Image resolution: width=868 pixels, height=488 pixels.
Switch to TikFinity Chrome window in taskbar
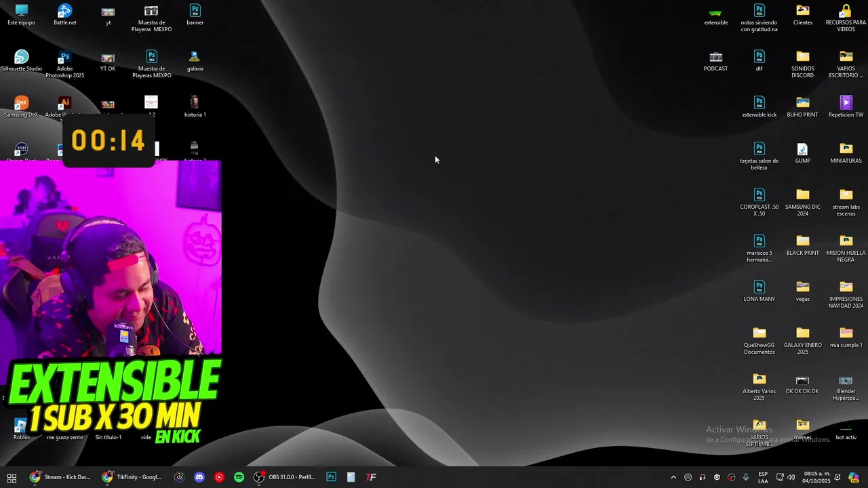132,477
